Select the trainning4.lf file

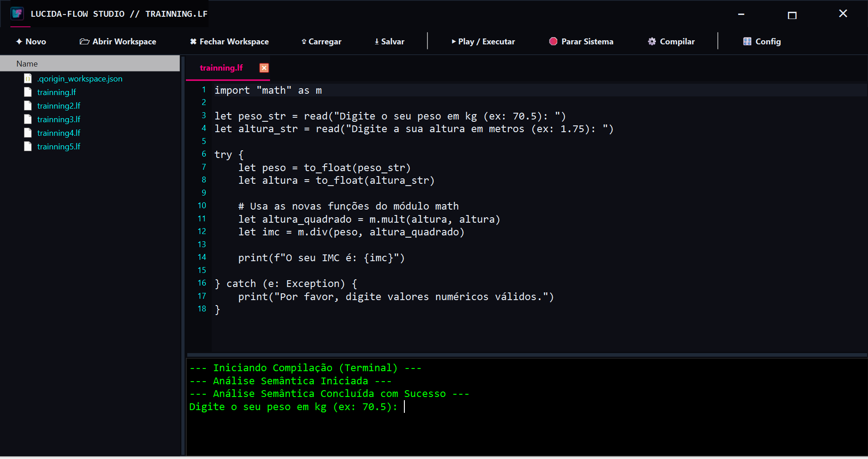pyautogui.click(x=59, y=133)
